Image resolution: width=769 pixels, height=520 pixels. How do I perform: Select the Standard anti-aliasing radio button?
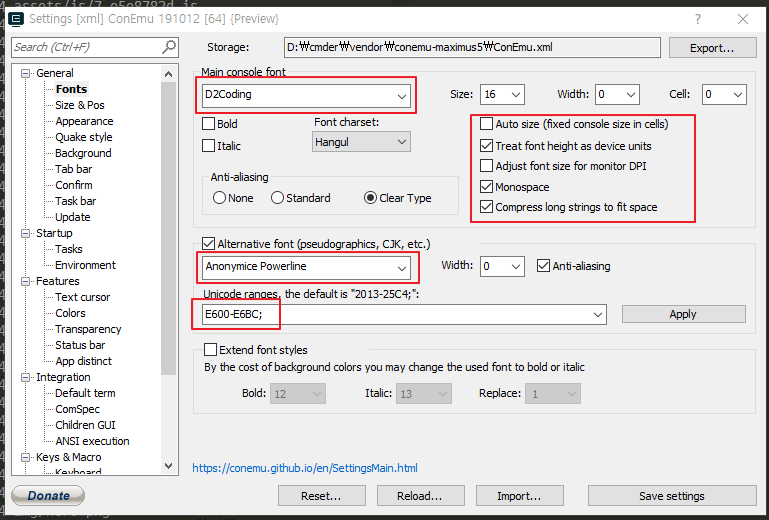(278, 198)
